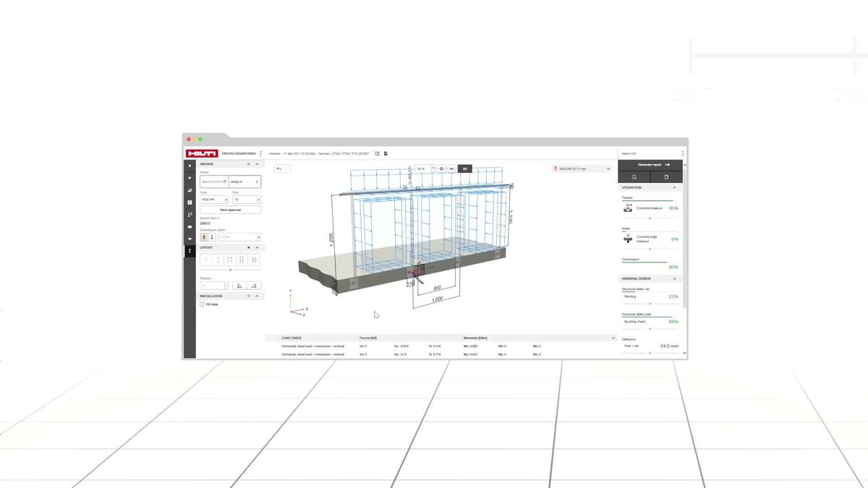Click the rotate clockwise layout icon
Screen dimensions: 868x488
click(254, 286)
